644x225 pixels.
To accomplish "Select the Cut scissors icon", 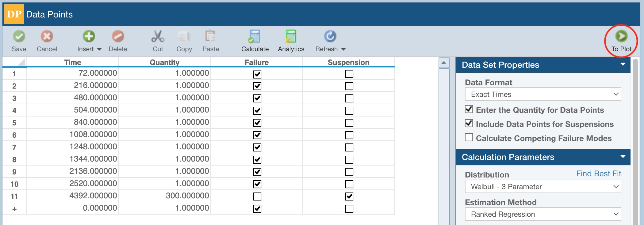I will click(158, 36).
